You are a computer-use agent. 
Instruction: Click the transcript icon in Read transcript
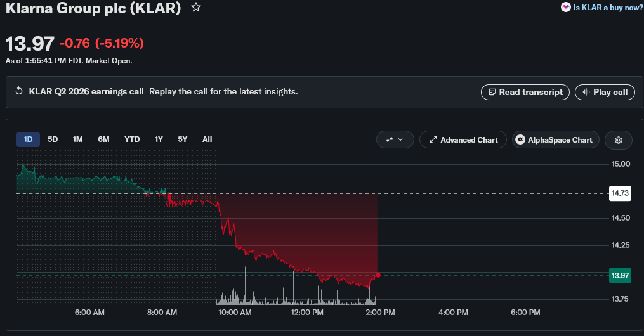click(492, 93)
